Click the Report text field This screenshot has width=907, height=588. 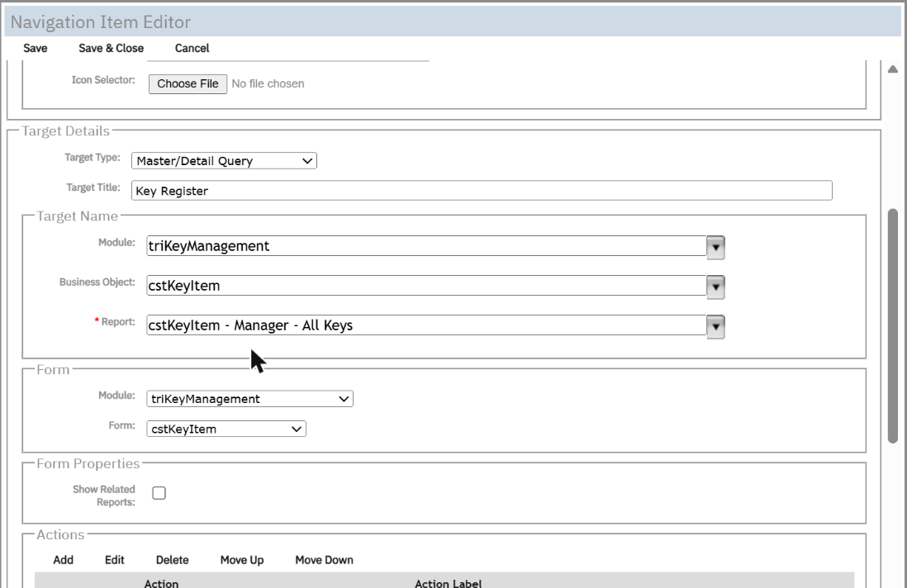[x=426, y=325]
